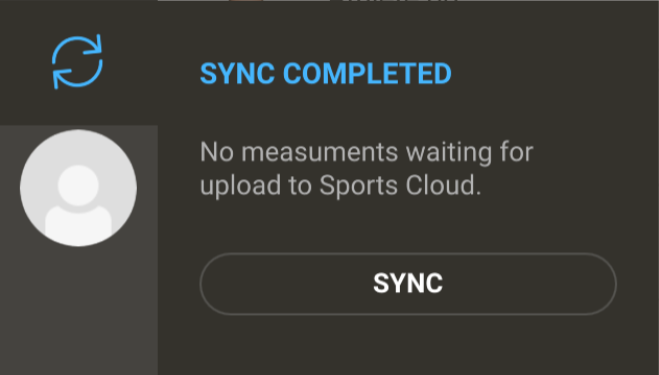Image resolution: width=659 pixels, height=375 pixels.
Task: Start syncing via the rounded SYNC button
Action: tap(408, 284)
